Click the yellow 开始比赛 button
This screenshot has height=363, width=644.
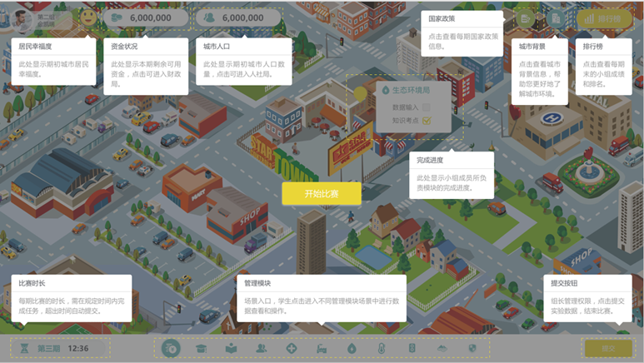(x=321, y=193)
